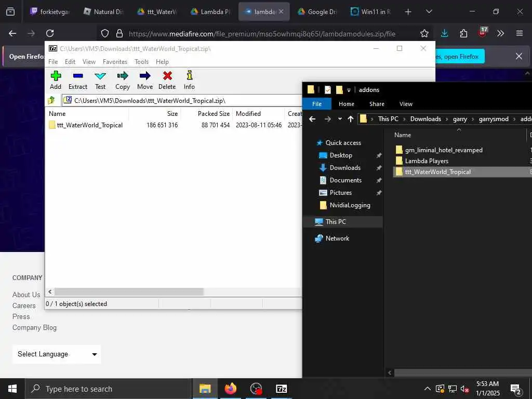Screen dimensions: 532x399
Task: Sort by Modified column in 7-Zip
Action: pos(259,114)
